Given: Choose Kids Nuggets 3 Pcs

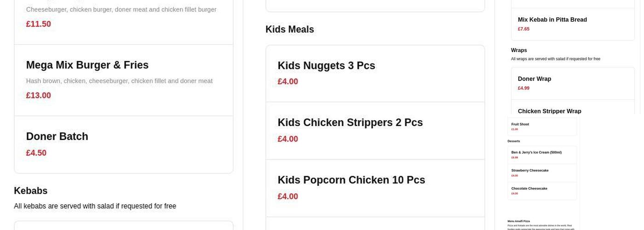Looking at the screenshot, I should pyautogui.click(x=326, y=66).
